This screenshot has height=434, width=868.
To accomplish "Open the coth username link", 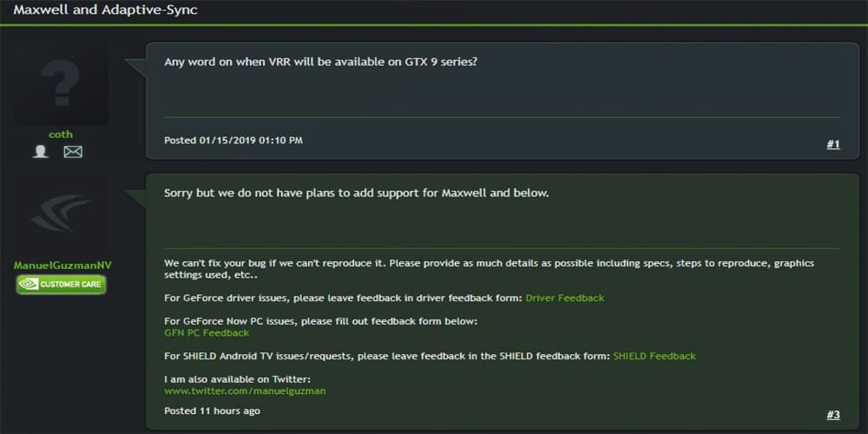I will [x=61, y=135].
